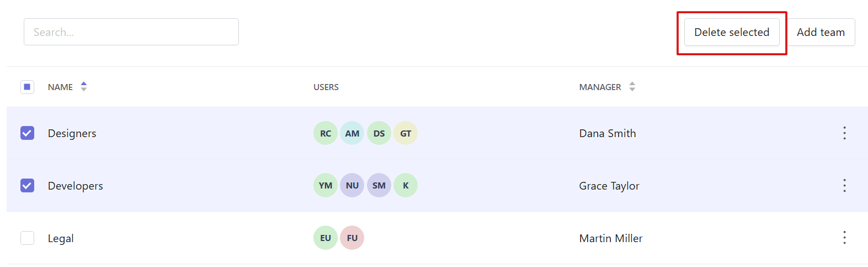The height and width of the screenshot is (267, 868).
Task: Click the Add team button
Action: tap(821, 32)
